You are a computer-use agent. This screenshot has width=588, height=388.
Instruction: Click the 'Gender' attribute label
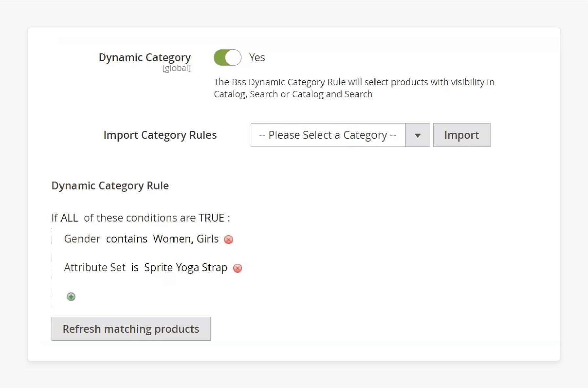tap(82, 239)
